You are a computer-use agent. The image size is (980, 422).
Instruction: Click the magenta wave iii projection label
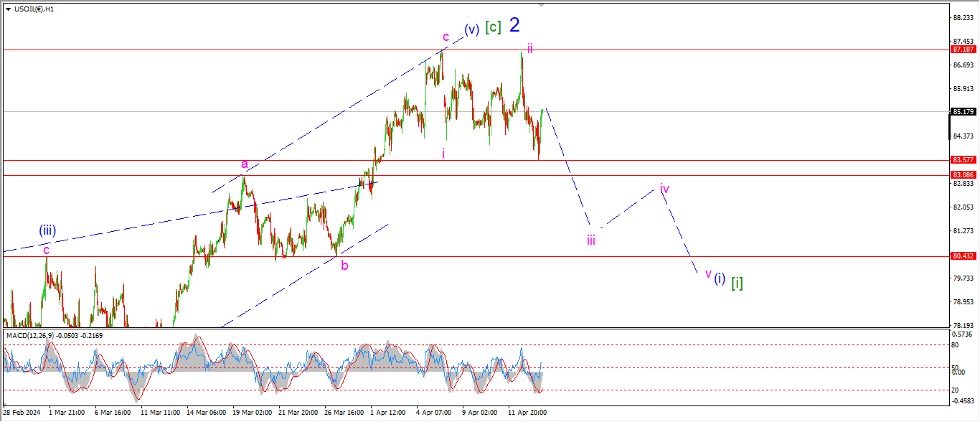pyautogui.click(x=590, y=240)
